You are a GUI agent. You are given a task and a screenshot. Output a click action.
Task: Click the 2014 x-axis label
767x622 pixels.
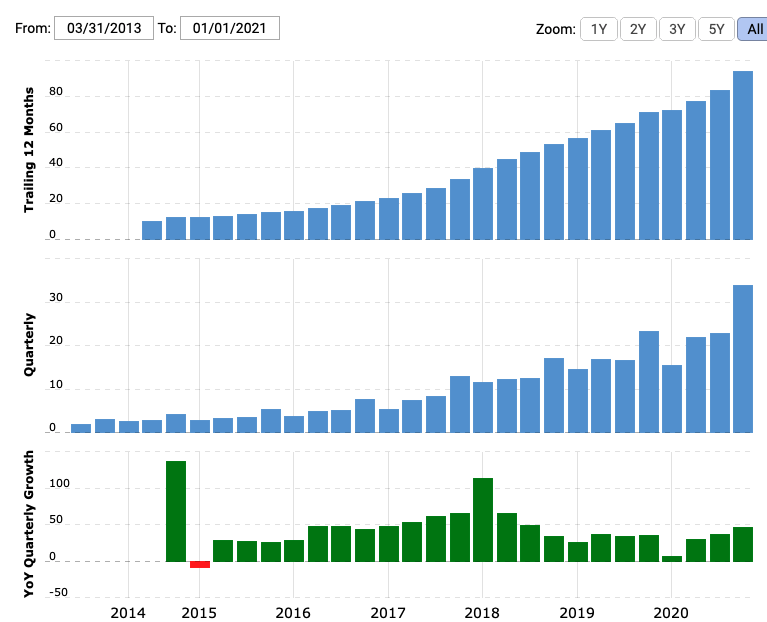point(128,613)
